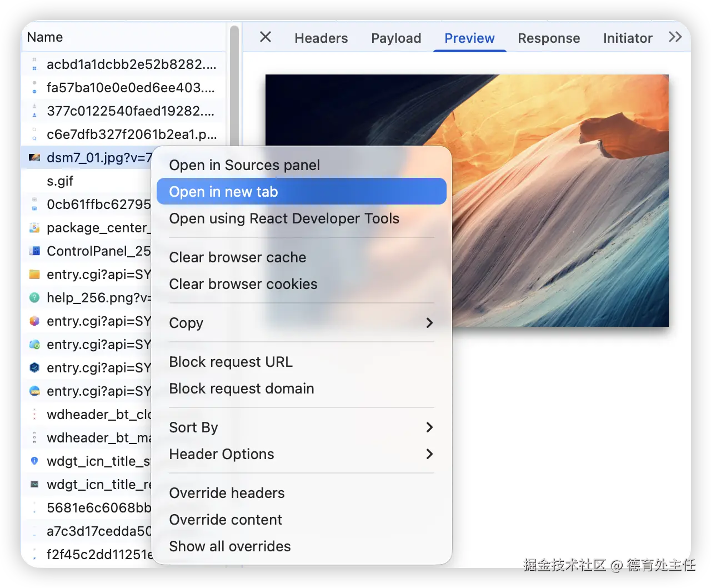Select Override content menu entry
Screen dimensions: 711x588
point(302,520)
